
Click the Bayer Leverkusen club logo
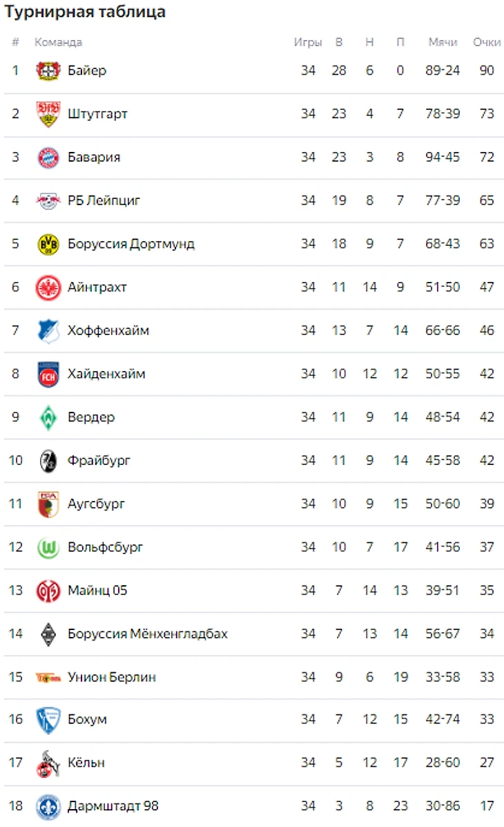(48, 70)
